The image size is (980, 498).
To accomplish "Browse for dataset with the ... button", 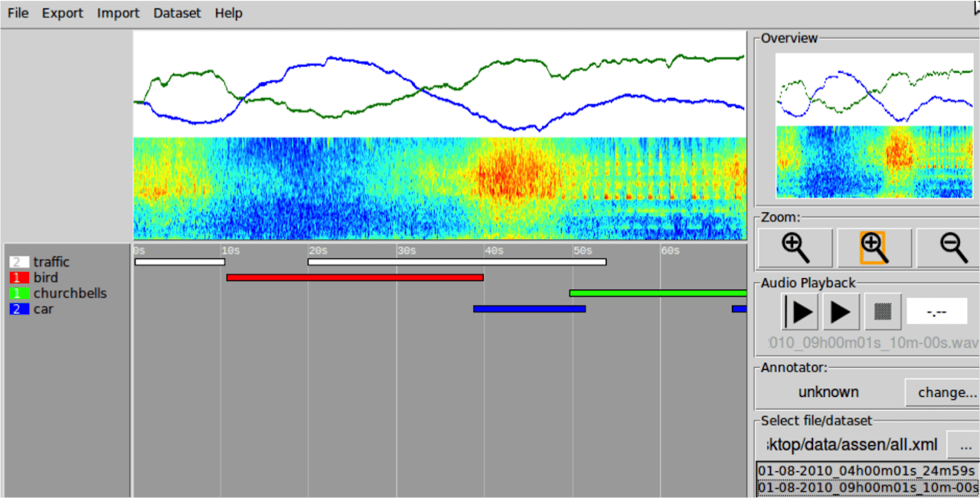I will [965, 444].
